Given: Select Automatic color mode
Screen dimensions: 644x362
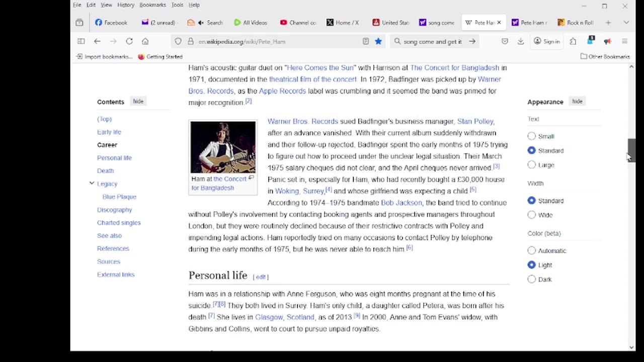Looking at the screenshot, I should tap(532, 250).
